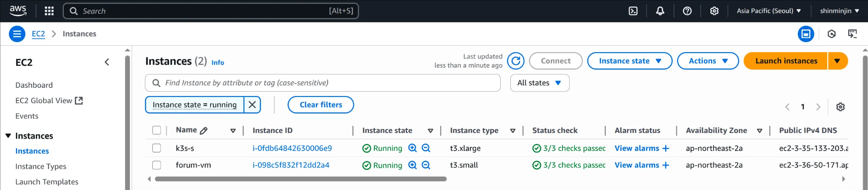Open Events in sidebar
This screenshot has width=868, height=190.
point(27,116)
